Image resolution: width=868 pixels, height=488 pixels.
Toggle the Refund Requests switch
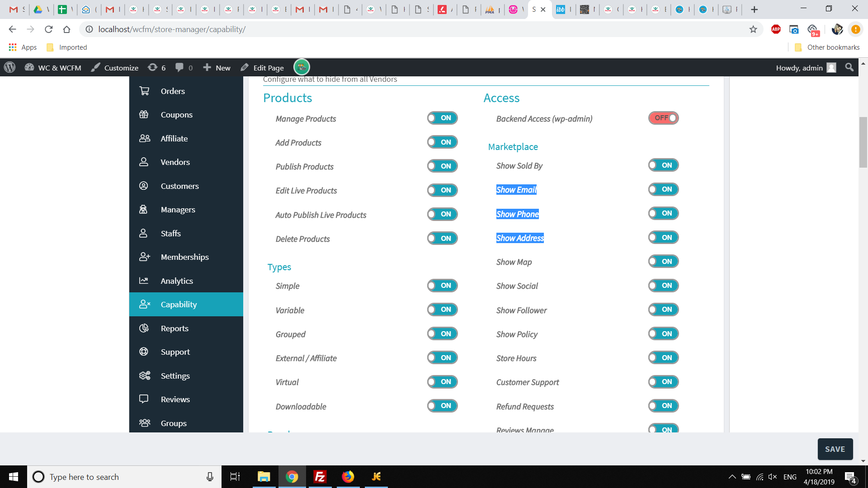coord(663,406)
